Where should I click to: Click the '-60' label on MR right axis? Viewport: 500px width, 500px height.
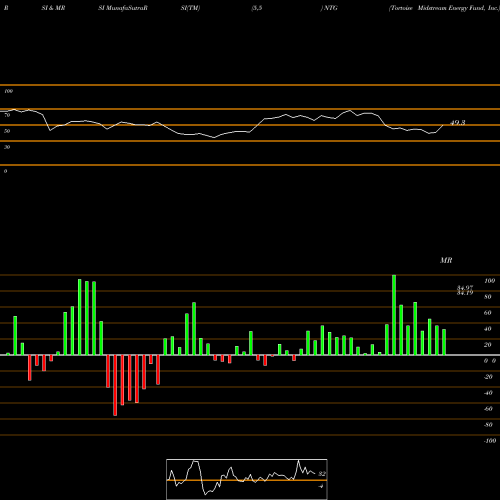[x=488, y=409]
